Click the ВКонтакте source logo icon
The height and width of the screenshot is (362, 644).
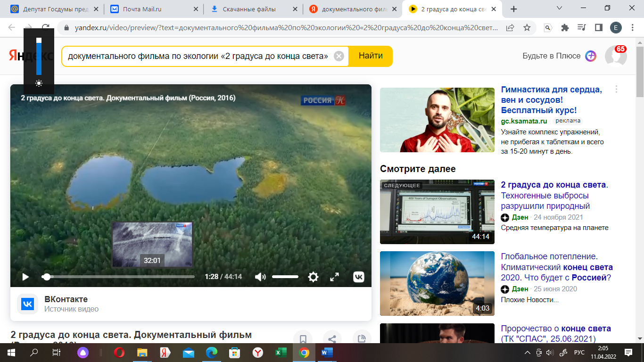[28, 304]
